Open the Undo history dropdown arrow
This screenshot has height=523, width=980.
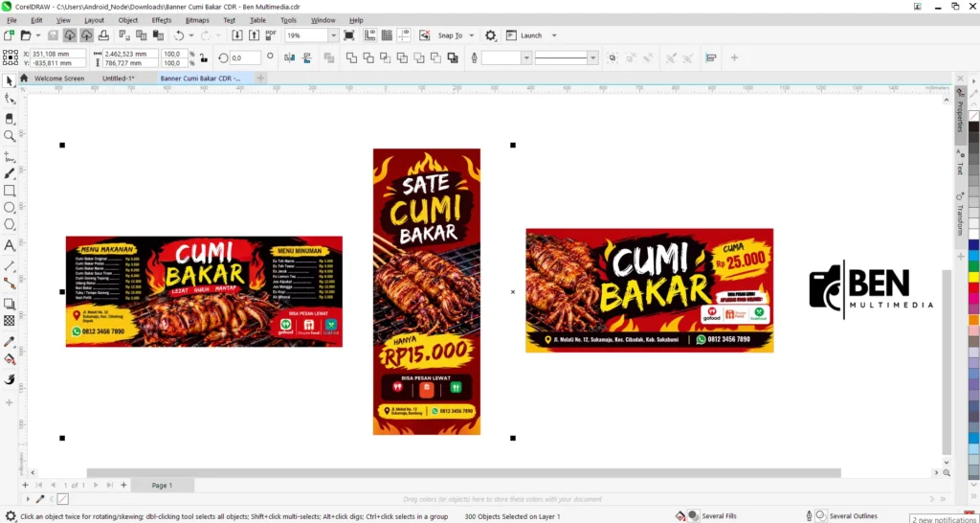191,35
